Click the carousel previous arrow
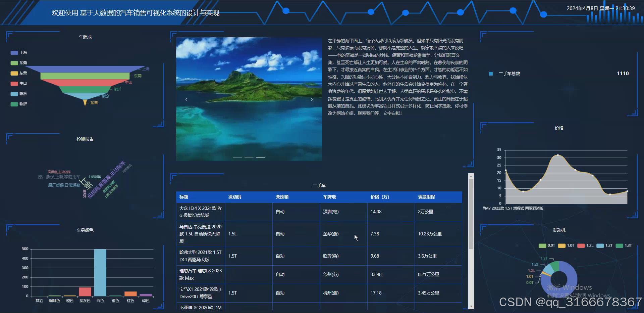 pyautogui.click(x=186, y=99)
